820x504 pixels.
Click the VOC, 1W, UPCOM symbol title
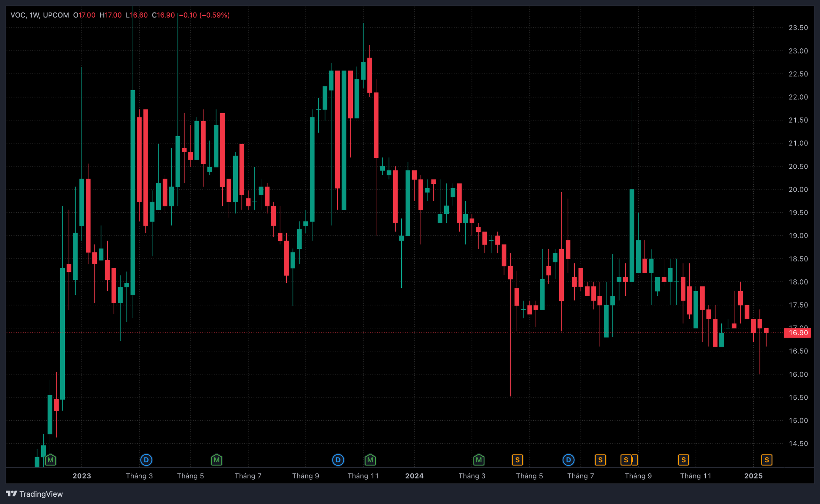[40, 15]
